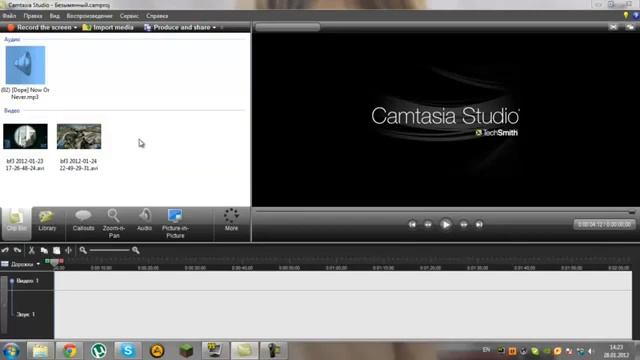The width and height of the screenshot is (640, 360).
Task: Open the Вид menu
Action: pos(55,16)
